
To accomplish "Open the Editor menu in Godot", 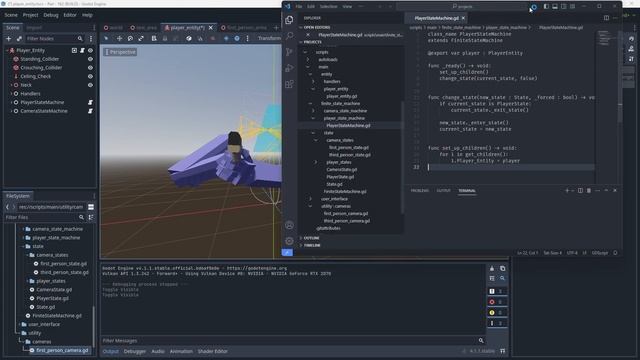I will pyautogui.click(x=70, y=15).
